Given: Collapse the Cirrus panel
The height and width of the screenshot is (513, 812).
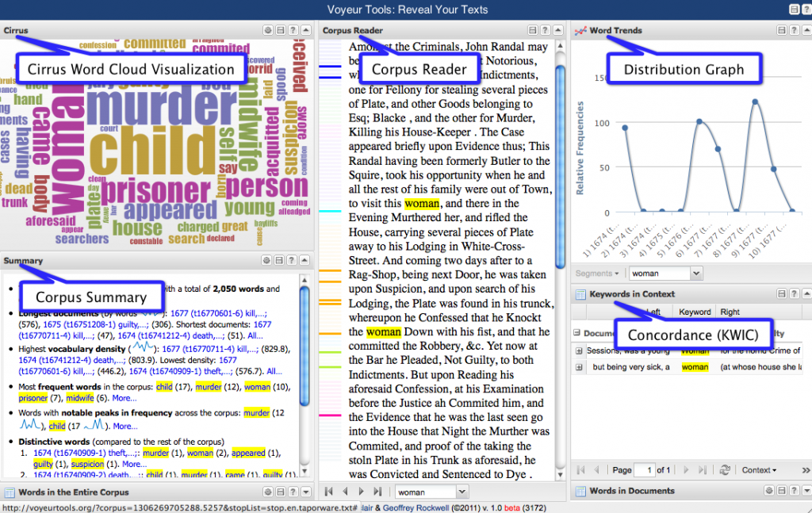Looking at the screenshot, I should point(306,31).
